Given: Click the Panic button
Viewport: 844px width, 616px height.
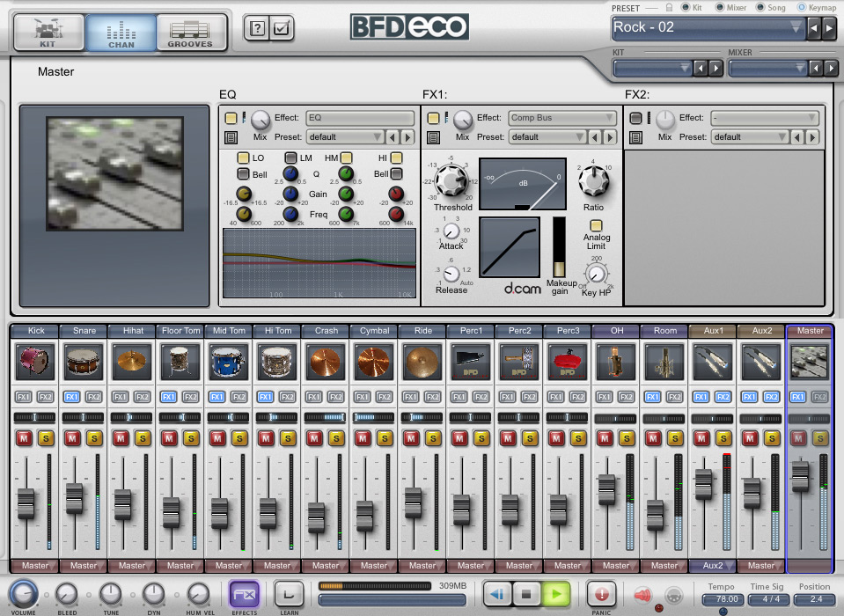Looking at the screenshot, I should tap(601, 595).
